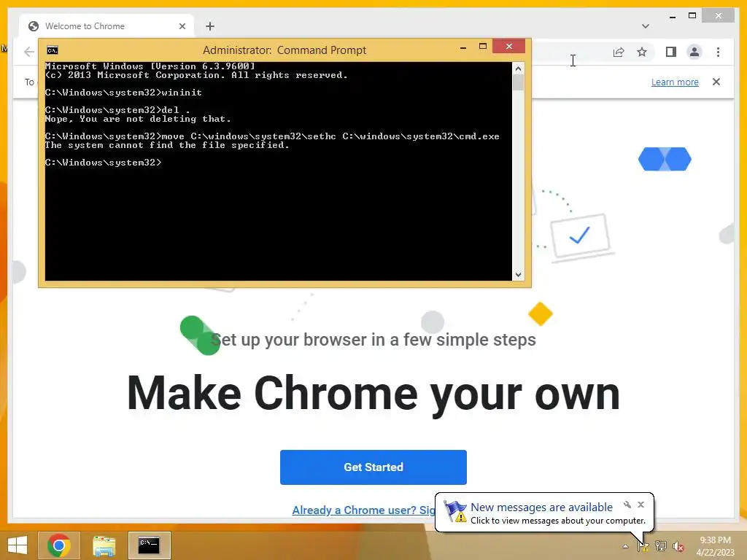Toggle Chrome side panel icon
The image size is (747, 560).
coord(671,52)
